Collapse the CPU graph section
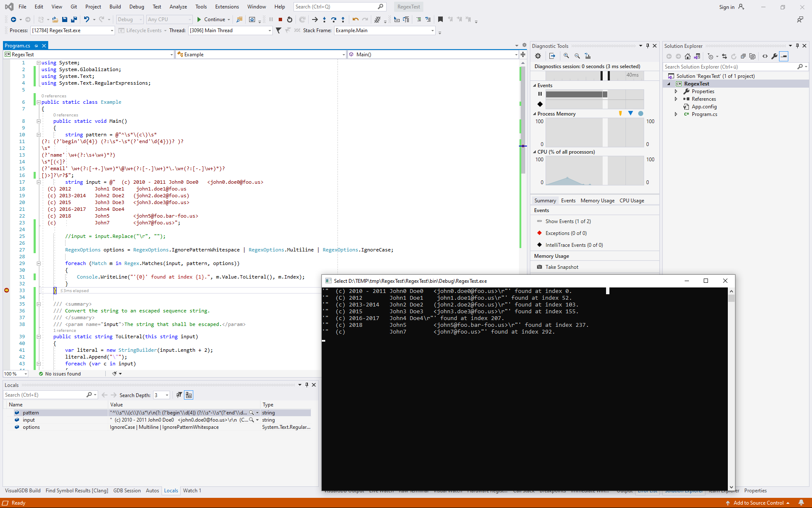Viewport: 812px width, 508px height. [535, 152]
